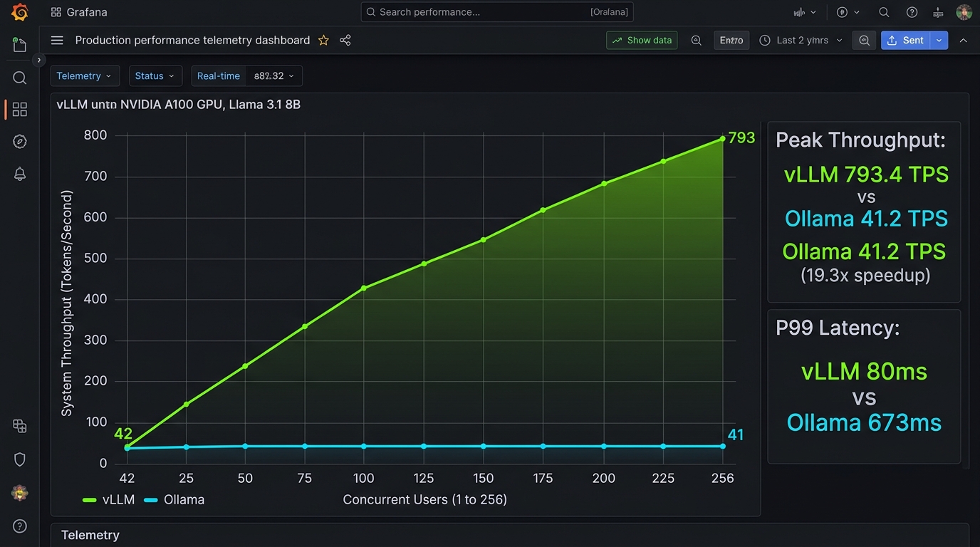Open the user profile avatar in top right

(964, 12)
